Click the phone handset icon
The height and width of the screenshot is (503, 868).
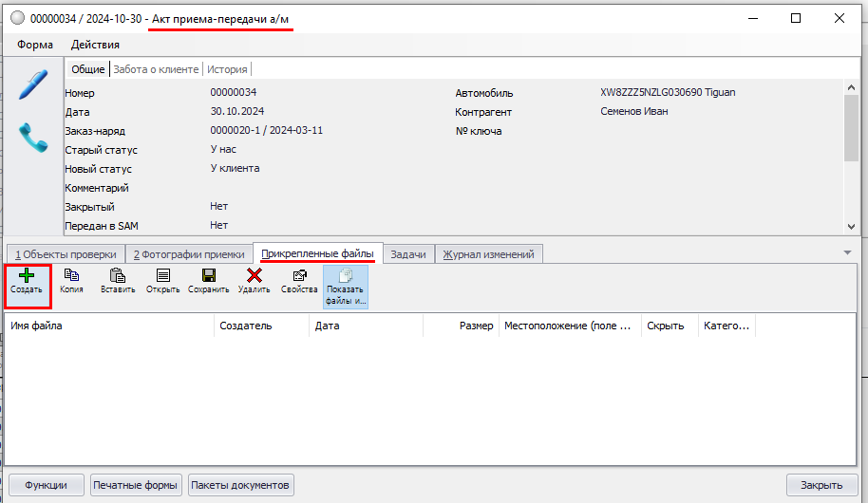pyautogui.click(x=32, y=138)
